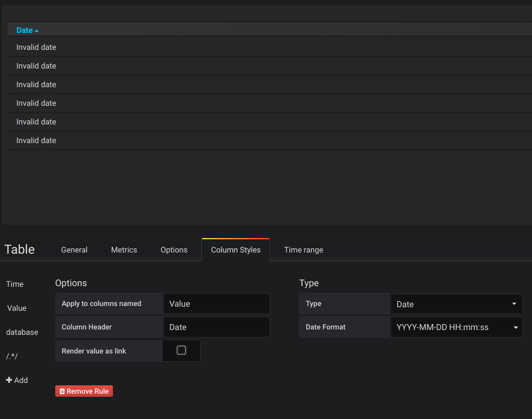
Task: Open the Time range tab
Action: (x=303, y=249)
